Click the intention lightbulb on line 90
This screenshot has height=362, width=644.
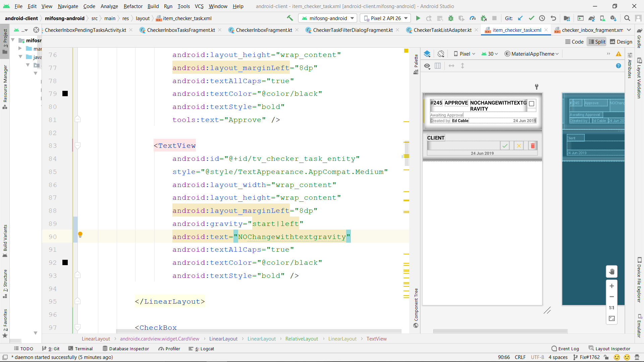(80, 235)
